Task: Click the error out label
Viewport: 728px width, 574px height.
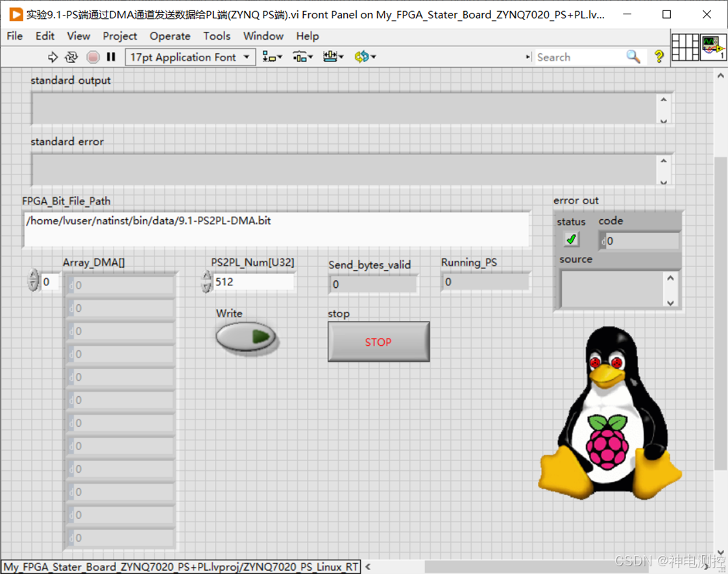Action: [576, 200]
